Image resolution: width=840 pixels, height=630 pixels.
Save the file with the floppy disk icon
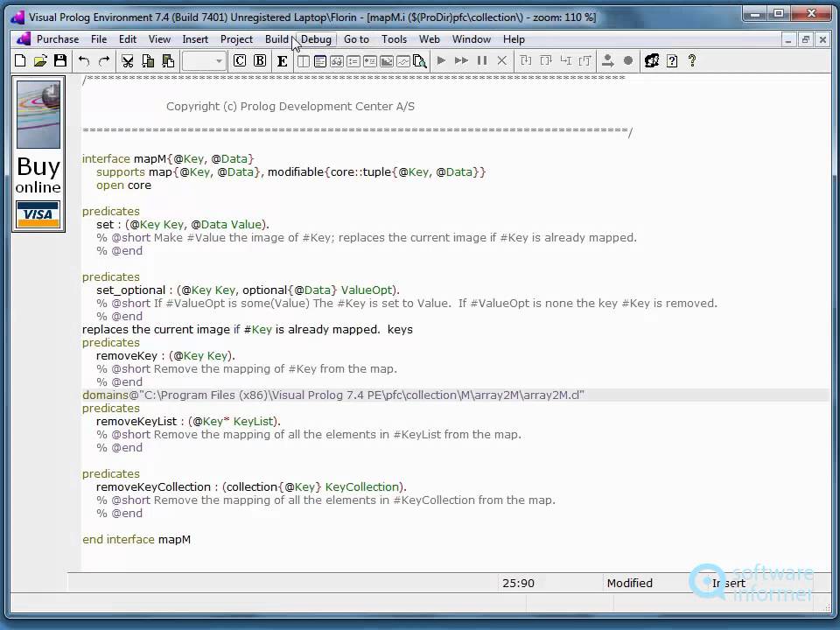pos(60,60)
